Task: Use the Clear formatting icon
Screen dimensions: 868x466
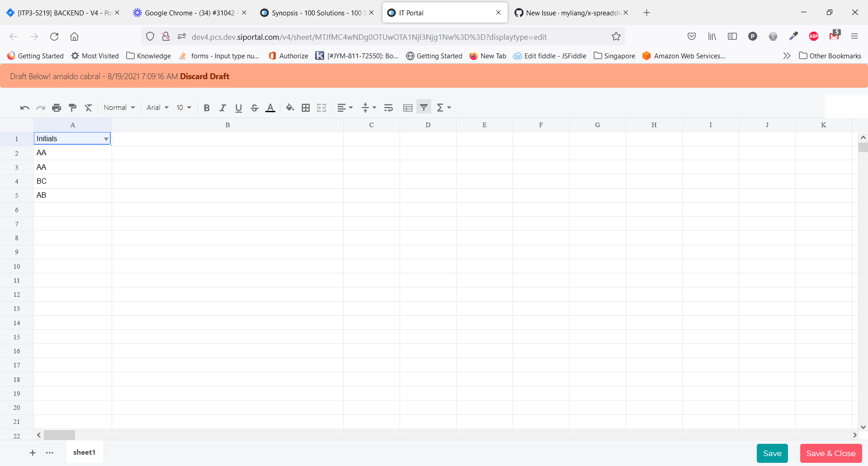Action: click(88, 107)
